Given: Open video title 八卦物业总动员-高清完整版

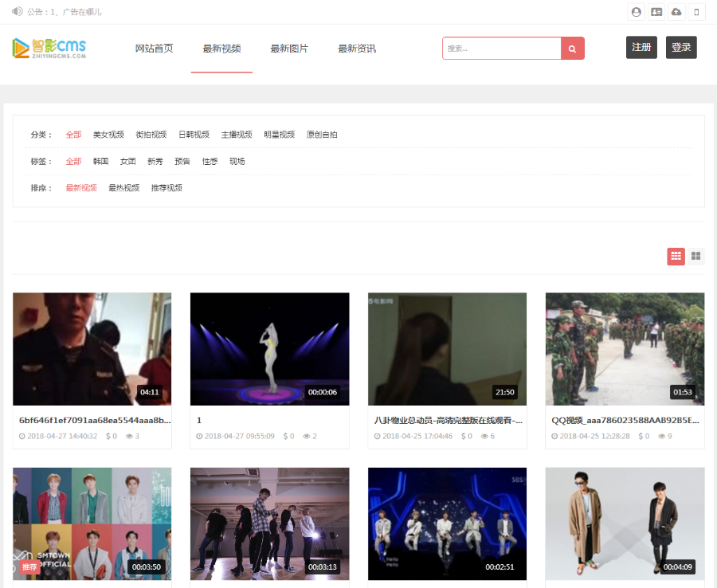Looking at the screenshot, I should (448, 420).
